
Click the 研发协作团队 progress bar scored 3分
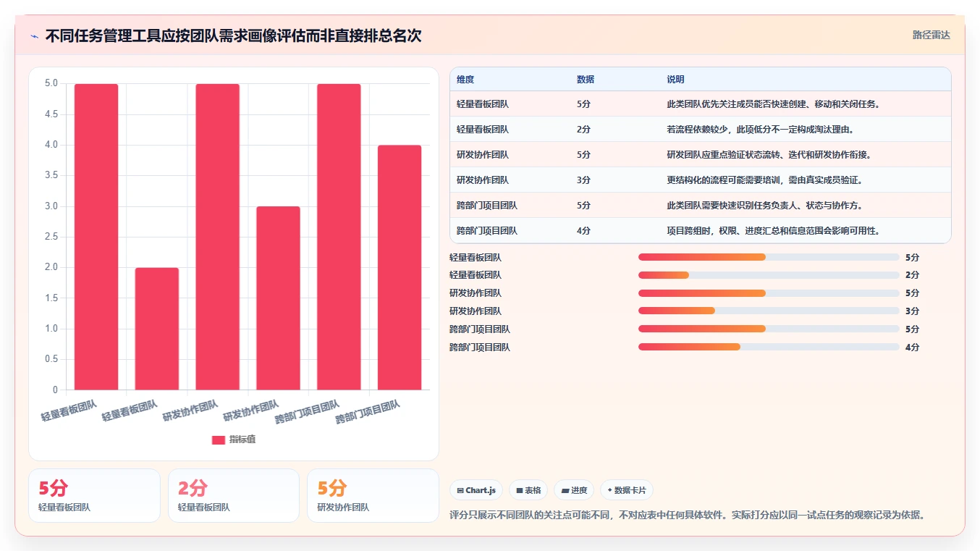click(x=769, y=311)
